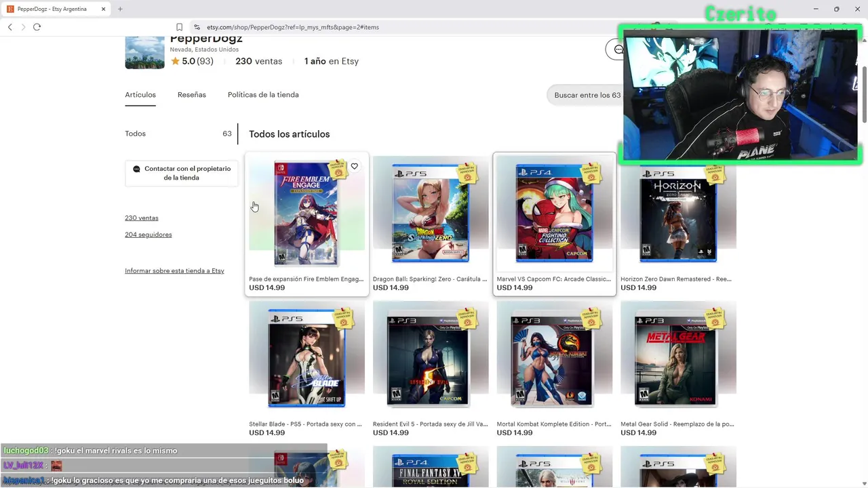The height and width of the screenshot is (488, 868).
Task: Open Horizon Zero Dawn Remastered thumbnail
Action: pos(678,213)
